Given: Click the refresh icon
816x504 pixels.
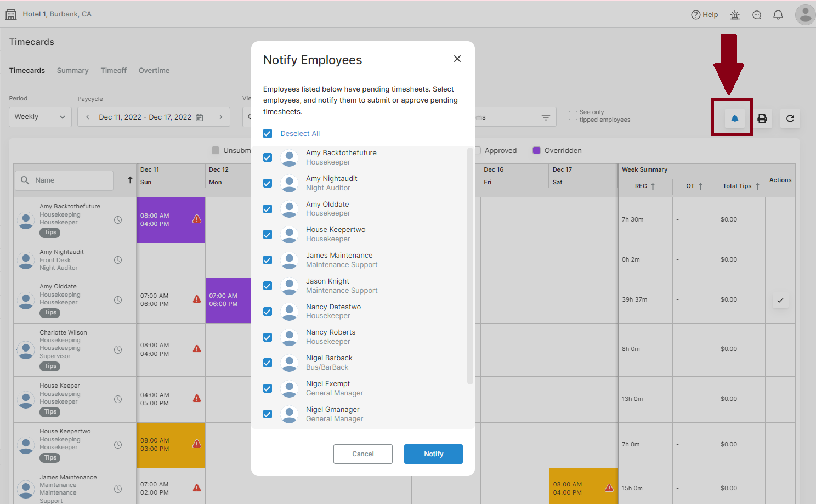Looking at the screenshot, I should (790, 118).
